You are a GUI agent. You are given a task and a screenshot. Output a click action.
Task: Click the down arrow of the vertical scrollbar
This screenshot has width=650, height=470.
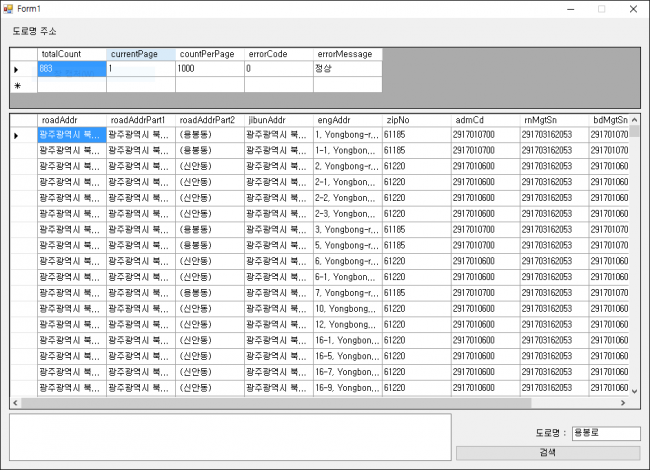coord(634,391)
